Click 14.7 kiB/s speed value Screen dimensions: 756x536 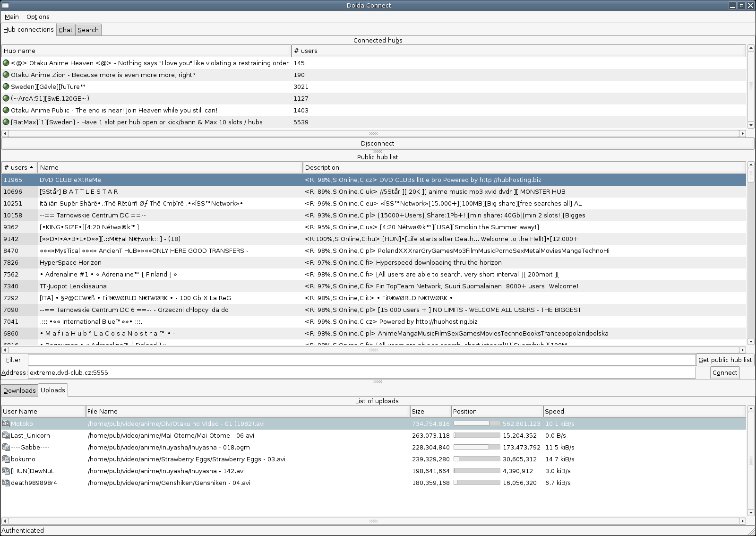[560, 459]
